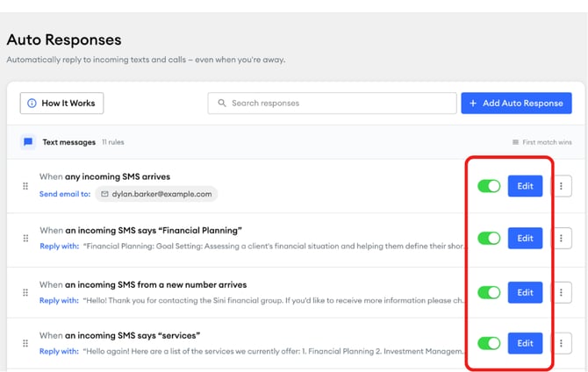Screen dimensions: 588x372
Task: Click Add Auto Response button
Action: tap(516, 104)
